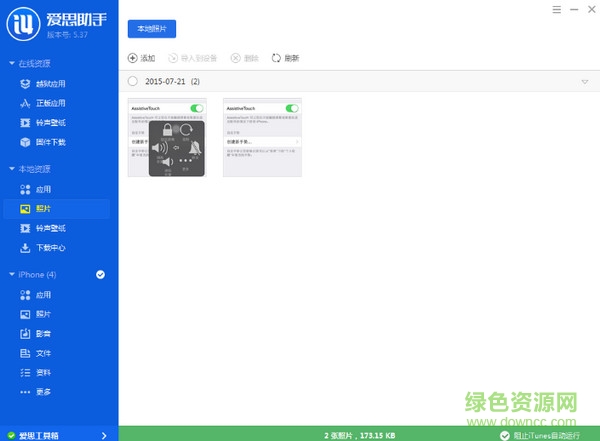This screenshot has width=600, height=441.
Task: Click the iPhone device connected checkmark
Action: tap(100, 274)
